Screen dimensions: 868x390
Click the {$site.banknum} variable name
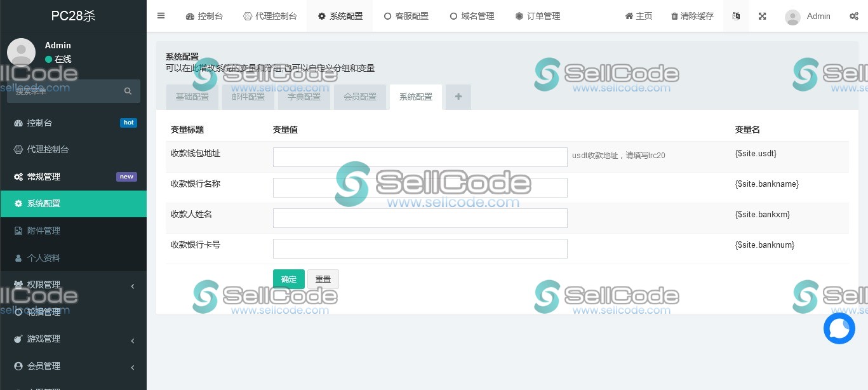(765, 245)
